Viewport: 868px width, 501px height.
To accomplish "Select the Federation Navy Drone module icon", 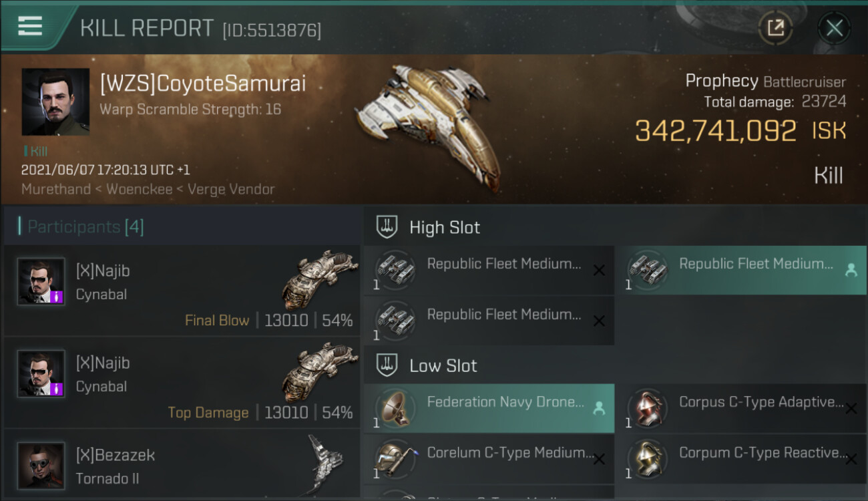I will coord(395,408).
